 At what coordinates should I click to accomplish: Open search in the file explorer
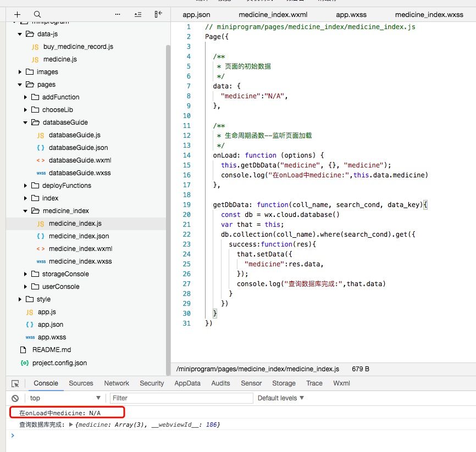tap(37, 14)
